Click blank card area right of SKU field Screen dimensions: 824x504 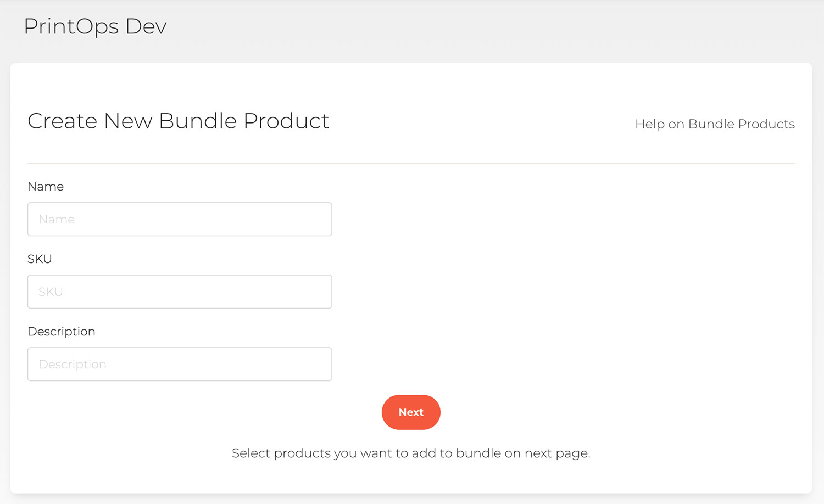pyautogui.click(x=549, y=292)
